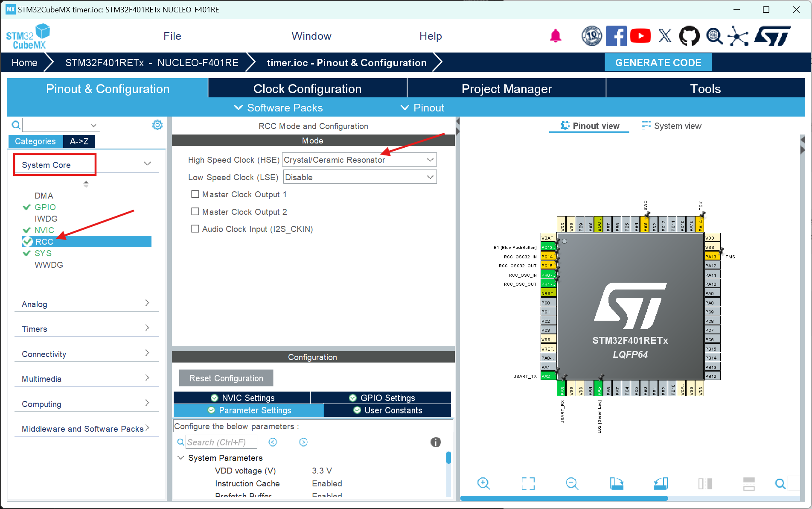Open the Window menu
Image resolution: width=812 pixels, height=509 pixels.
(311, 36)
